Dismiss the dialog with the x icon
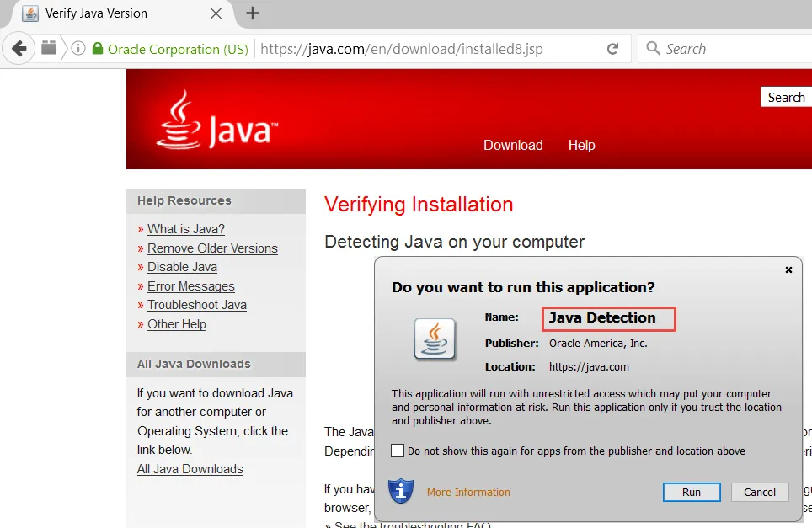Viewport: 812px width, 528px height. tap(788, 269)
